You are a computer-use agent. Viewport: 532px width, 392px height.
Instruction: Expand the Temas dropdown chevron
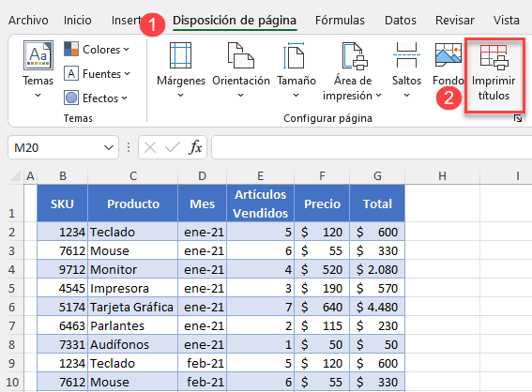pyautogui.click(x=38, y=96)
